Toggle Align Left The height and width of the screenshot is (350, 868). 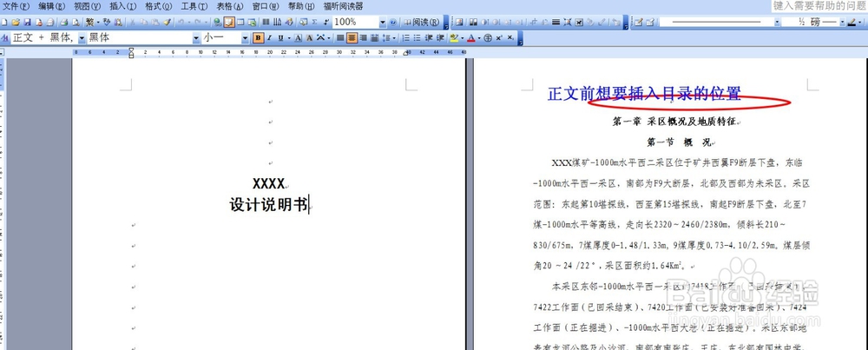340,37
